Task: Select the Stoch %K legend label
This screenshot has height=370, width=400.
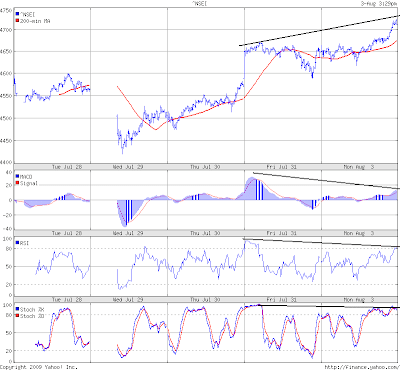Action: coord(32,309)
